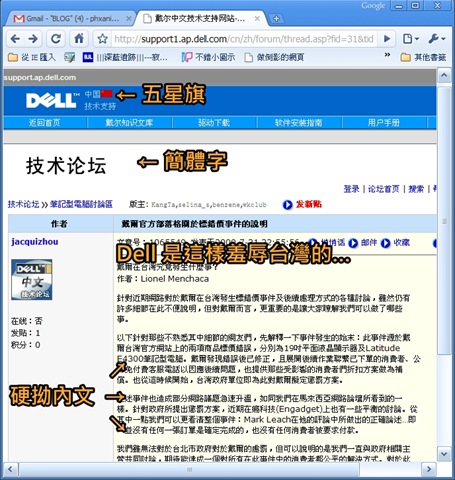Open a new tab with plus button
Image resolution: width=455 pixels, height=480 pixels.
point(276,19)
